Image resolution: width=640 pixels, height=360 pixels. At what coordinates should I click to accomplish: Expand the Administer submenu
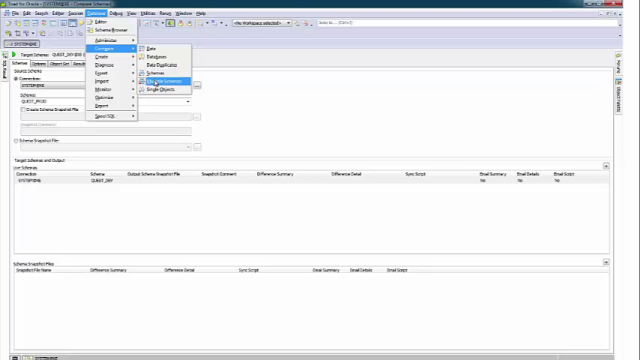pyautogui.click(x=111, y=40)
